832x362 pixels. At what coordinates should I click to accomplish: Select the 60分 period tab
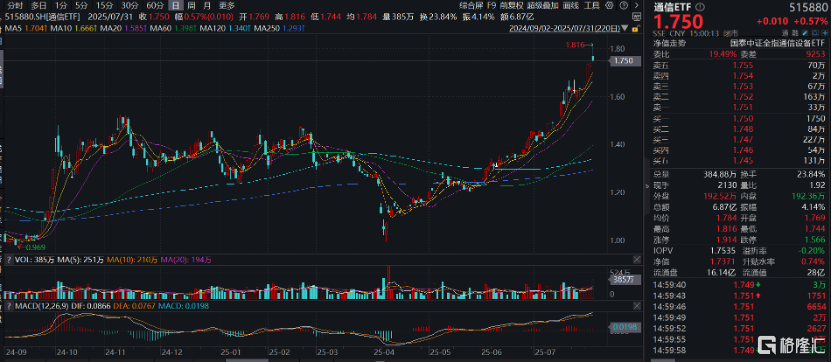pyautogui.click(x=155, y=6)
